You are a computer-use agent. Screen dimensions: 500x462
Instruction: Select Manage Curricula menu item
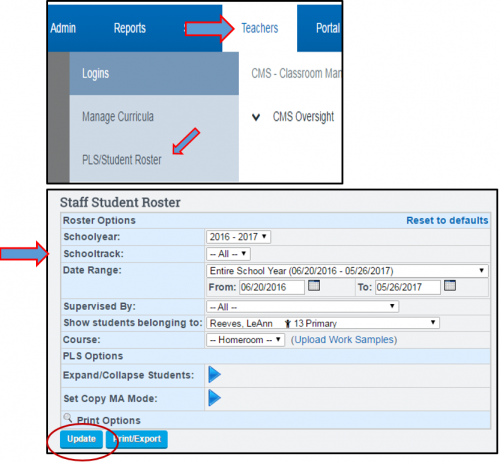(118, 117)
